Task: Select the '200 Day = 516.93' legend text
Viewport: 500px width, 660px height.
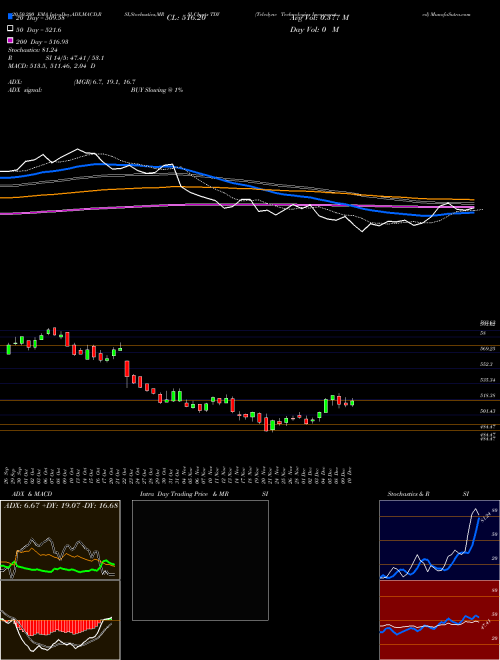Action: pos(42,42)
